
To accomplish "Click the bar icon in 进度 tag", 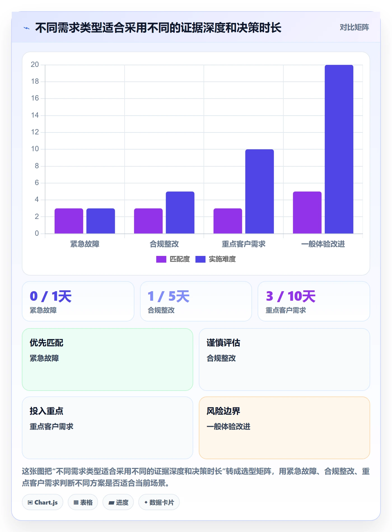I will pyautogui.click(x=111, y=503).
